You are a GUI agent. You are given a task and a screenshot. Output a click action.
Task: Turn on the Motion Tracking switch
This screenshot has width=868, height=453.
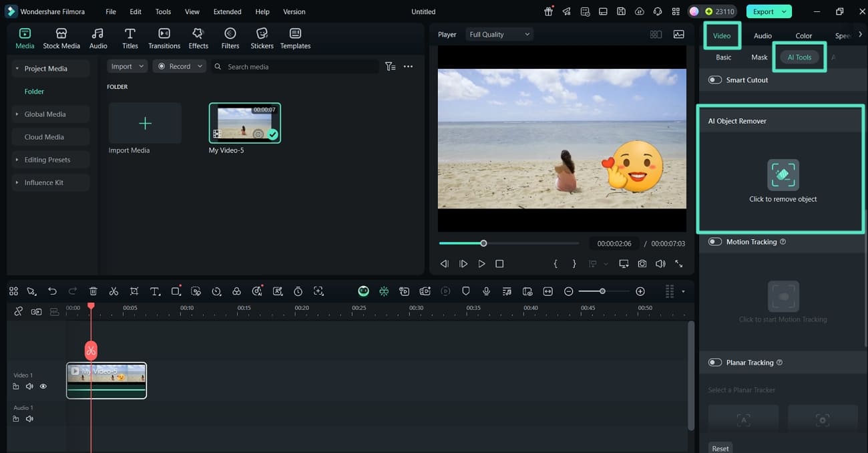715,242
